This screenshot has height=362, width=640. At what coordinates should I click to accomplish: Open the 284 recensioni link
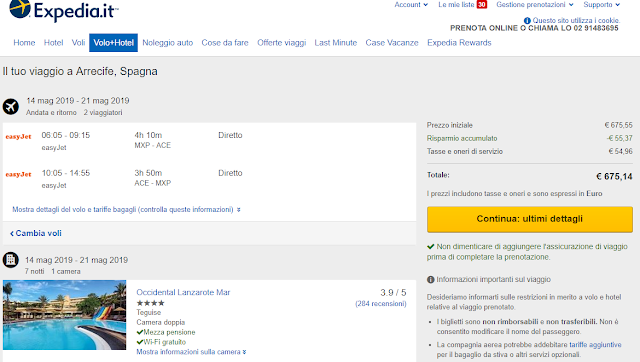pos(381,304)
